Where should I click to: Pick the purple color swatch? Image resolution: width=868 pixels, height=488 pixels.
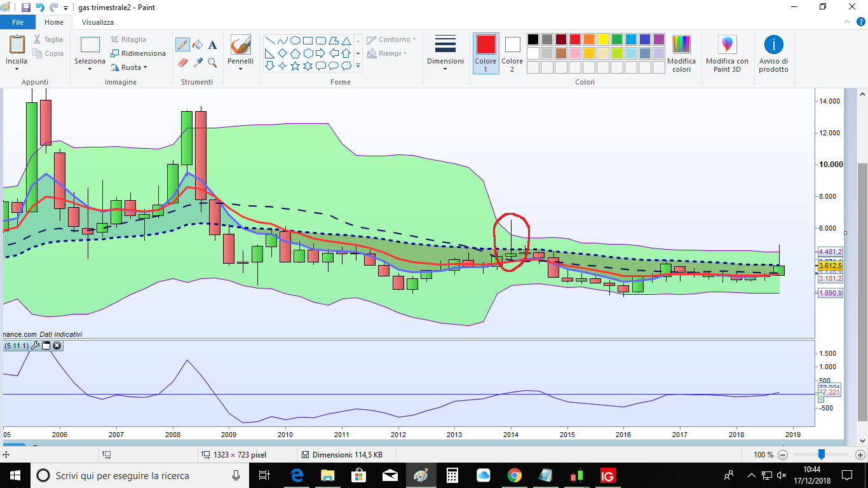(659, 39)
